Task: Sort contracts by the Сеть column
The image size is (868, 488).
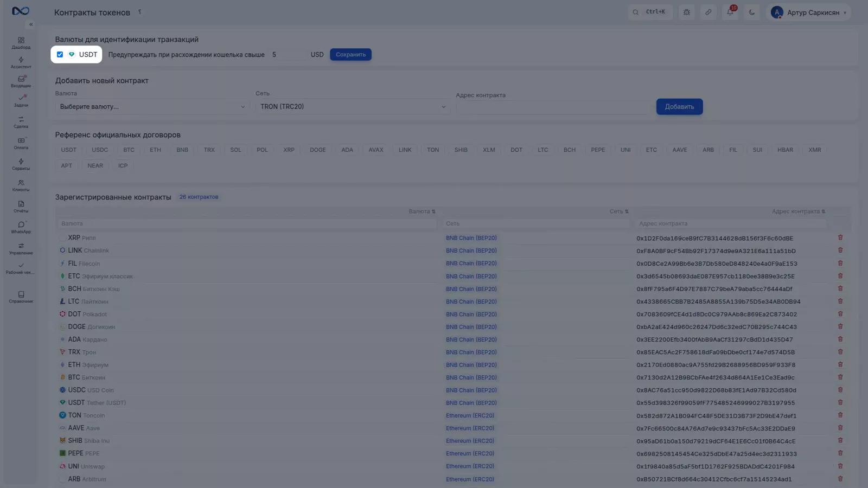Action: tap(618, 211)
